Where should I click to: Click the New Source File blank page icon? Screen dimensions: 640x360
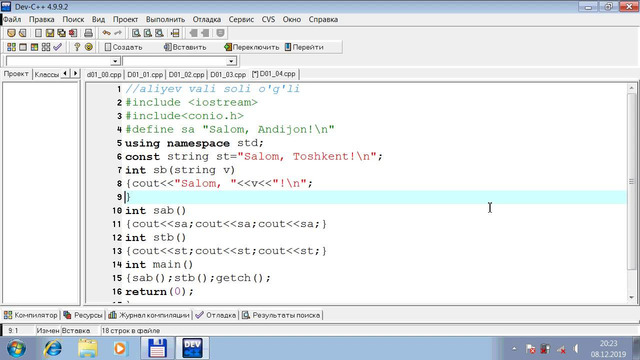[x=38, y=33]
